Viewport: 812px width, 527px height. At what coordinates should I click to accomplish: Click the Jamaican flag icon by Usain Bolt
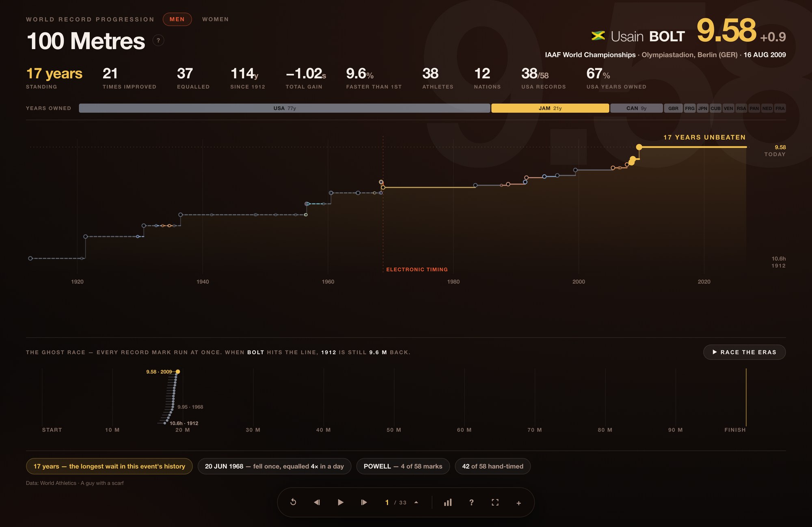(x=598, y=36)
